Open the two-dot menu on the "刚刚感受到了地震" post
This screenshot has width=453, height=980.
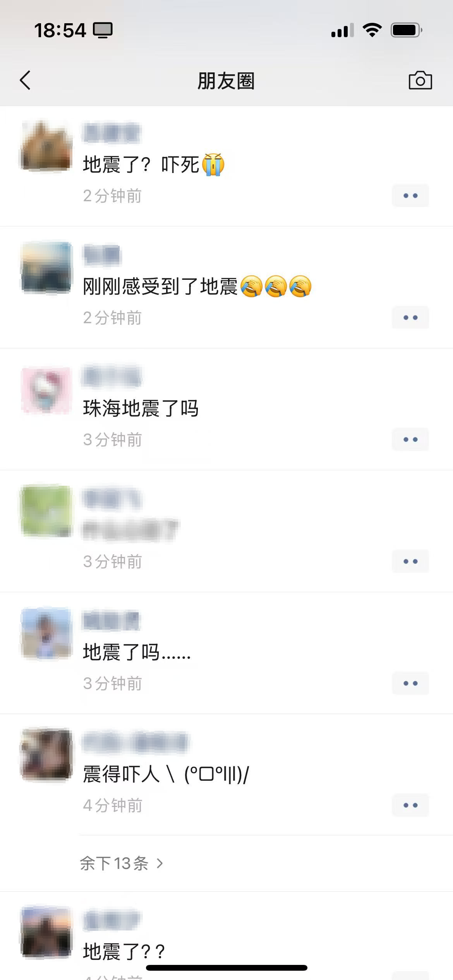pyautogui.click(x=410, y=317)
